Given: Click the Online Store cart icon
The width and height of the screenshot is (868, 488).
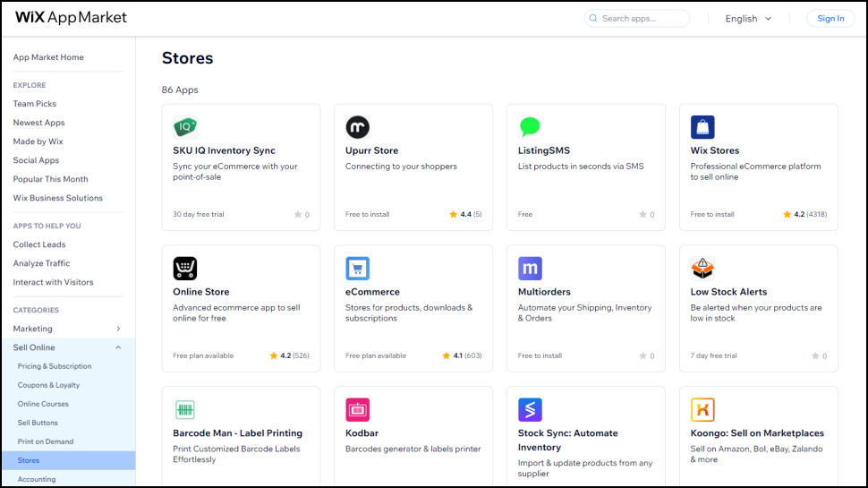Looking at the screenshot, I should 184,269.
